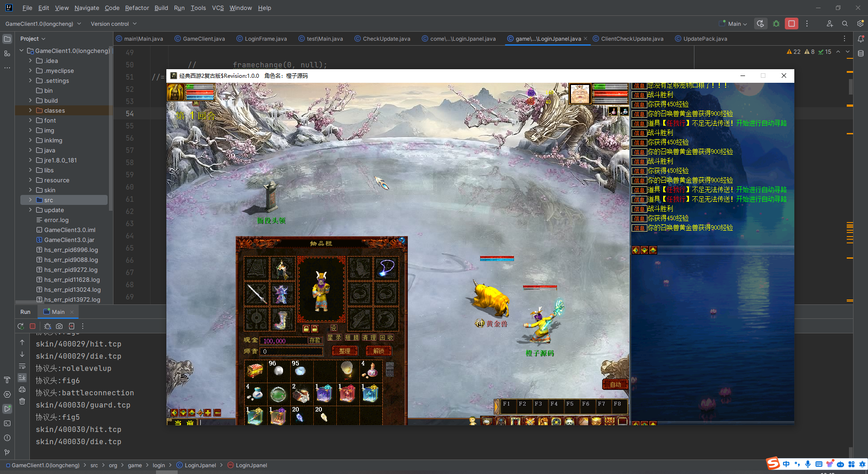Image resolution: width=868 pixels, height=474 pixels.
Task: Click the print icon in Run console
Action: point(22,389)
